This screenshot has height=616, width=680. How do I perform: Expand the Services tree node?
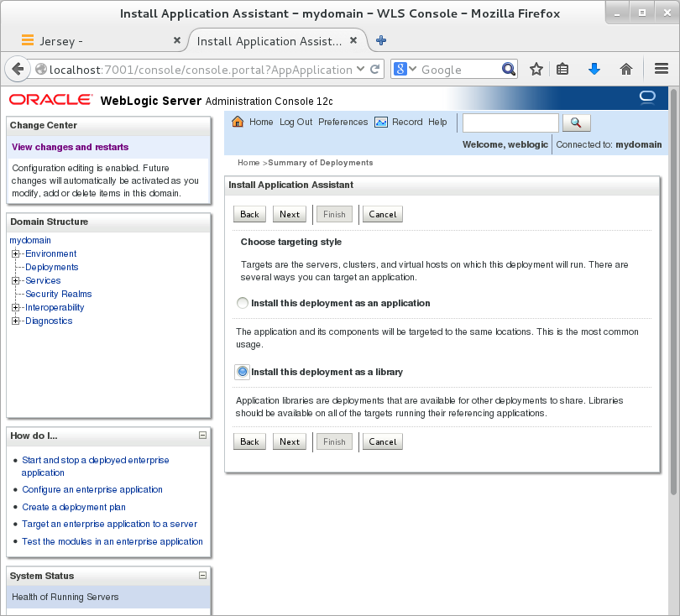click(x=16, y=280)
